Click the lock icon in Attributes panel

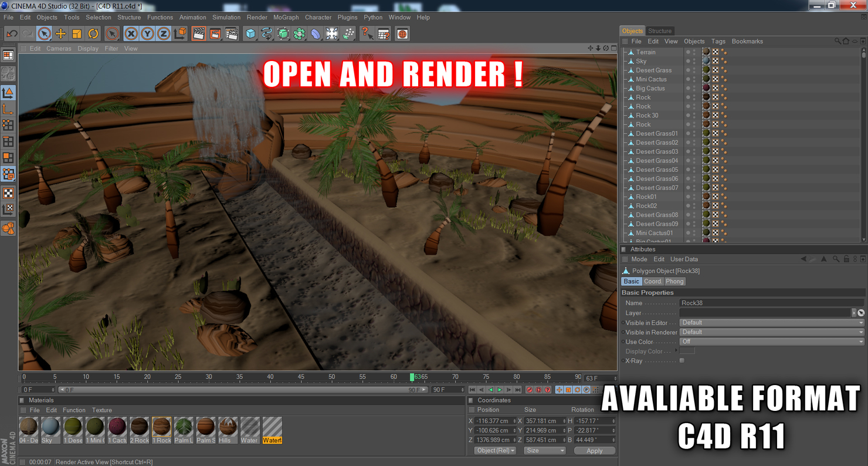click(846, 259)
